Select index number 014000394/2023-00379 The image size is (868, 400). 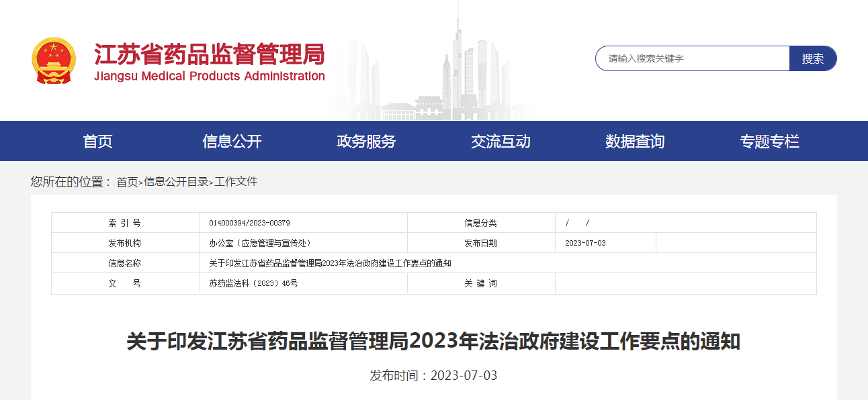click(x=250, y=223)
